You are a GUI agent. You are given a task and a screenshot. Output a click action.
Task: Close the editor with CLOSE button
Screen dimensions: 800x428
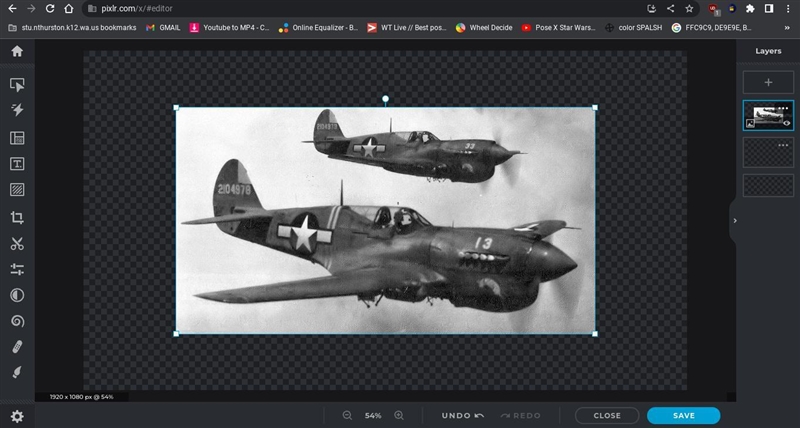tap(607, 416)
